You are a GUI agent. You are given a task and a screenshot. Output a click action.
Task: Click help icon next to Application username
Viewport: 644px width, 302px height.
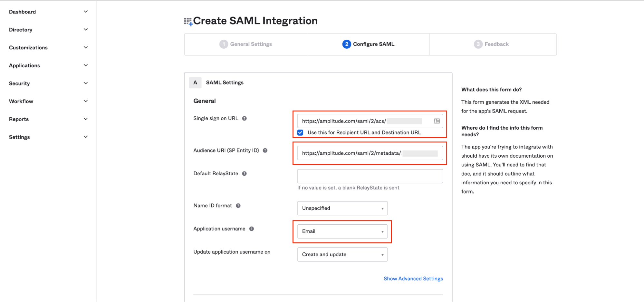[x=252, y=229]
